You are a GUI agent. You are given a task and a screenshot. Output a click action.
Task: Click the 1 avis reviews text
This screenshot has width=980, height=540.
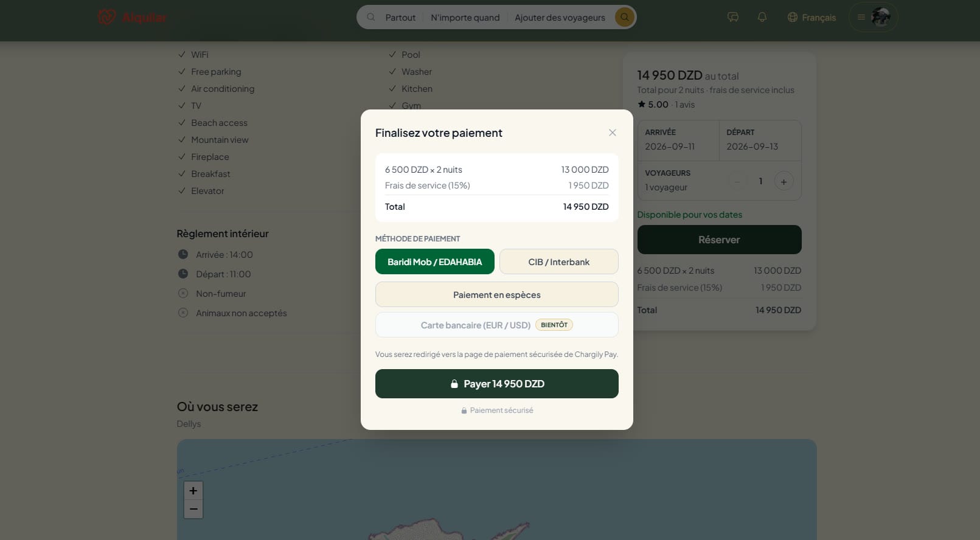pos(685,105)
